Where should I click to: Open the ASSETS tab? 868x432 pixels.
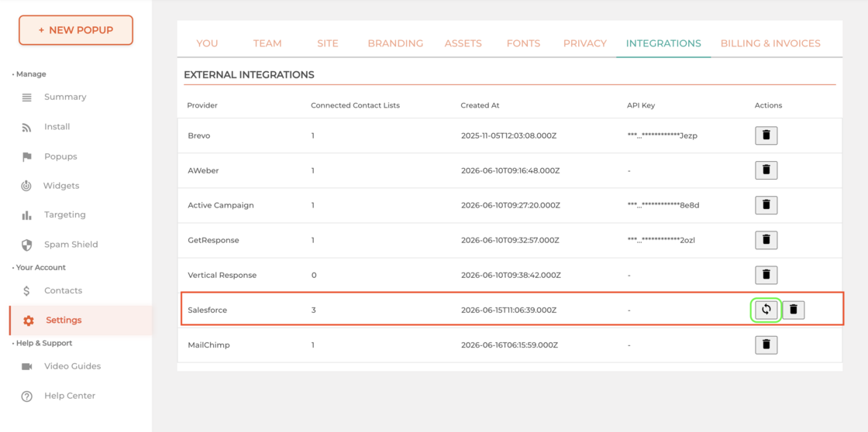[x=463, y=43]
